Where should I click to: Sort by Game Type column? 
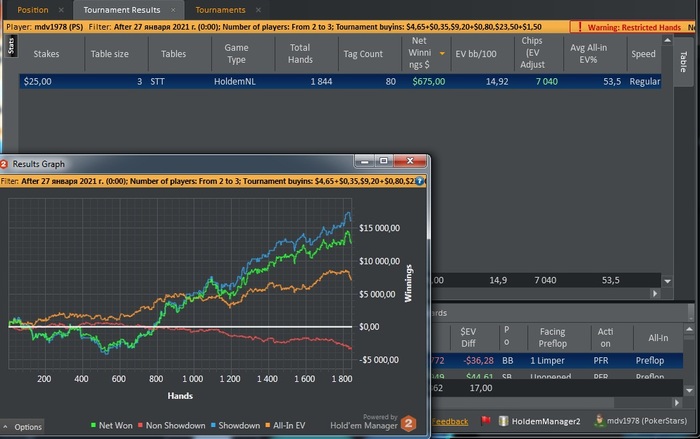pos(236,54)
